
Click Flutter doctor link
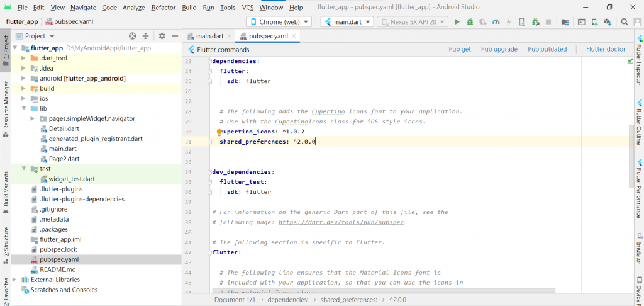click(x=606, y=49)
